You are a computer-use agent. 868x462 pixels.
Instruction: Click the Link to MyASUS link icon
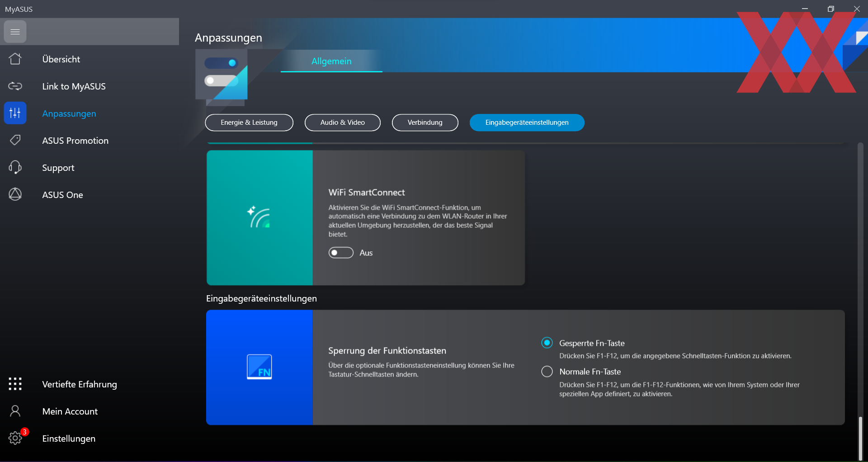coord(15,86)
